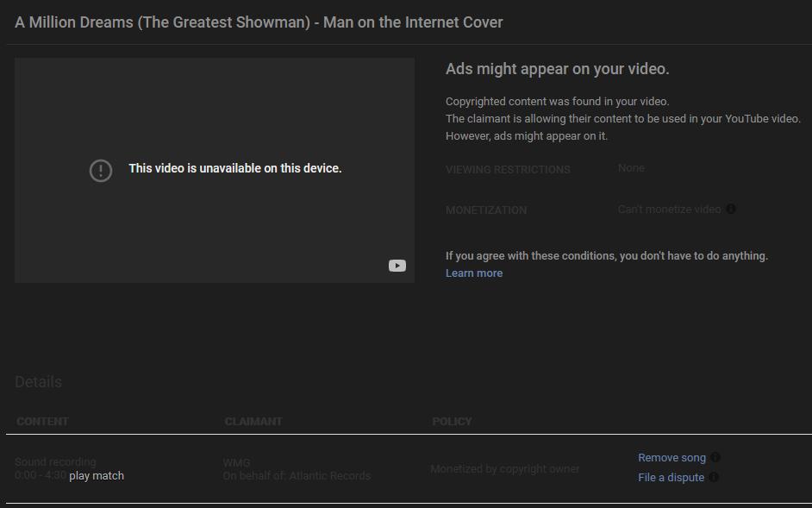Click 'This video is unavailable on this device' message
Viewport: 812px width, 508px height.
(x=235, y=168)
